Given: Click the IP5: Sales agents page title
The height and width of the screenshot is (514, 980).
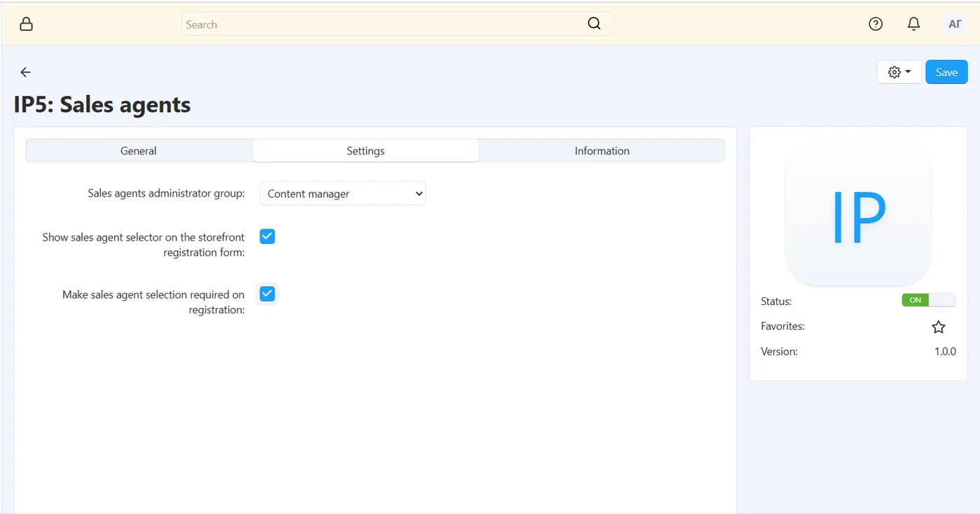Looking at the screenshot, I should tap(102, 104).
